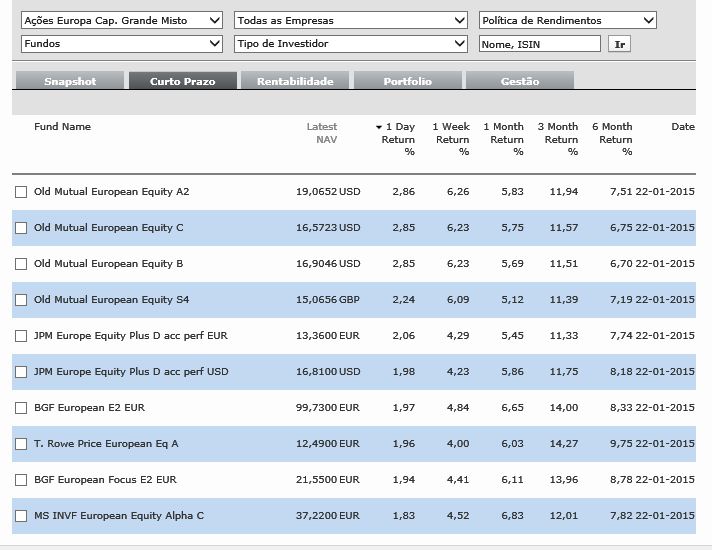The width and height of the screenshot is (712, 550).
Task: Tick checkbox for JPM Europe Equity Plus USD
Action: 21,372
